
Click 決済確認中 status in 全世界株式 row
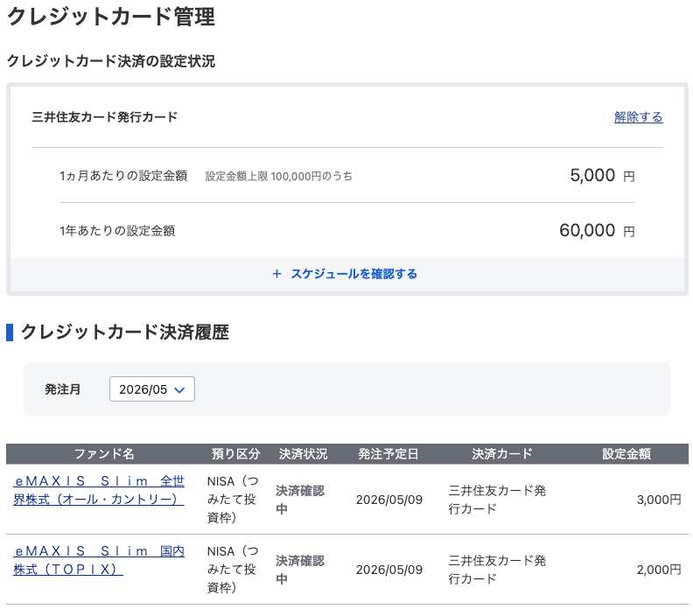coord(300,499)
